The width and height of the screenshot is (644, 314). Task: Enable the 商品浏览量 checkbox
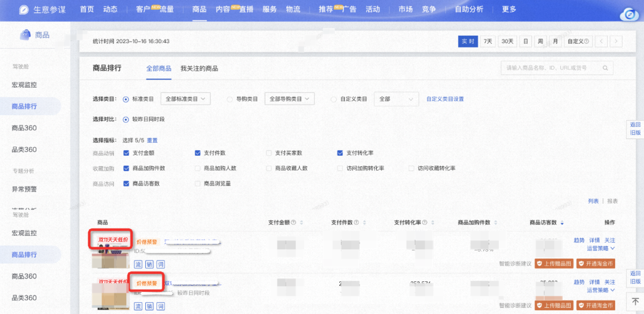[198, 183]
